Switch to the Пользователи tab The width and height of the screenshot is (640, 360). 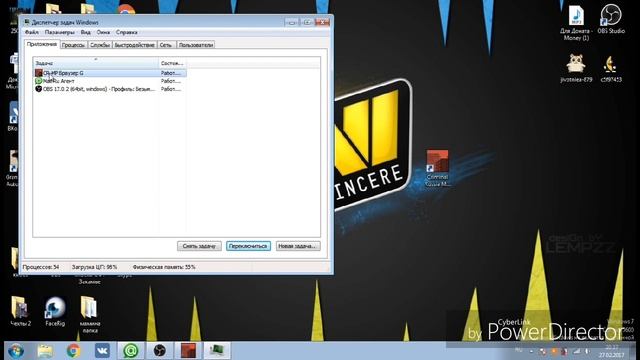point(196,45)
